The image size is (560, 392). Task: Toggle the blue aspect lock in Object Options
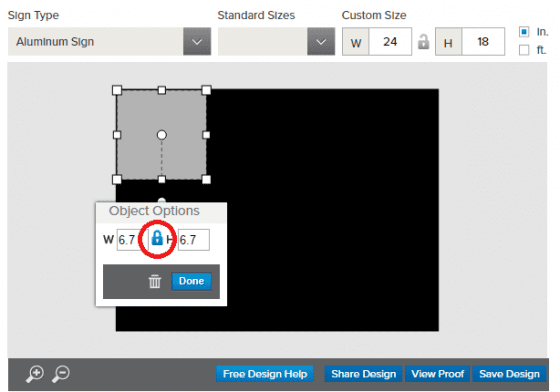(157, 238)
